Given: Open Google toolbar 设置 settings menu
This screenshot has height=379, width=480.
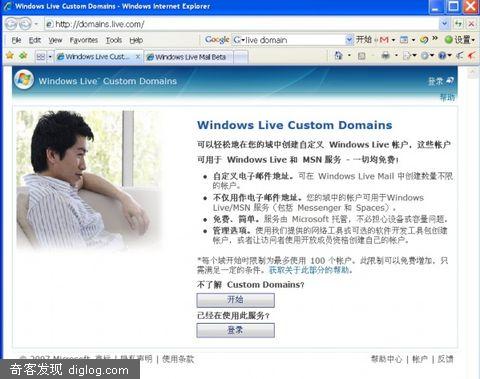Looking at the screenshot, I should click(x=460, y=40).
